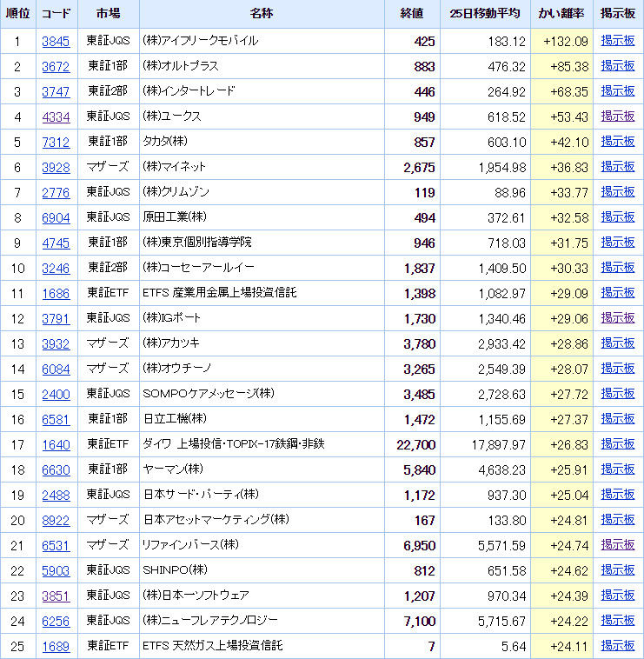Open stock code 3672 link
The height and width of the screenshot is (659, 644).
(56, 66)
